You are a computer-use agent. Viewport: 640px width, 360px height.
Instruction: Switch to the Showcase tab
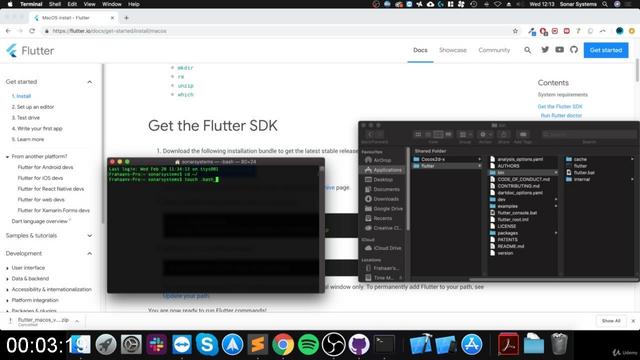pyautogui.click(x=453, y=50)
